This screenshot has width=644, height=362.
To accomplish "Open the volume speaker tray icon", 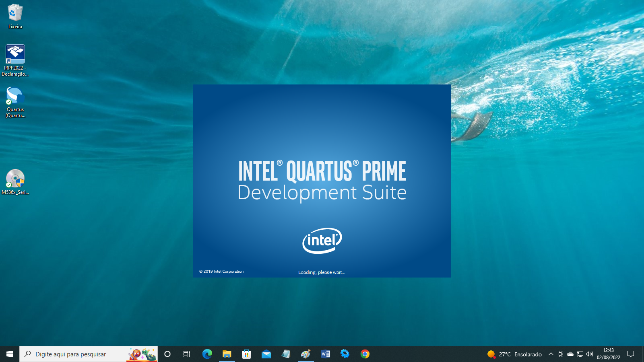I will click(590, 354).
